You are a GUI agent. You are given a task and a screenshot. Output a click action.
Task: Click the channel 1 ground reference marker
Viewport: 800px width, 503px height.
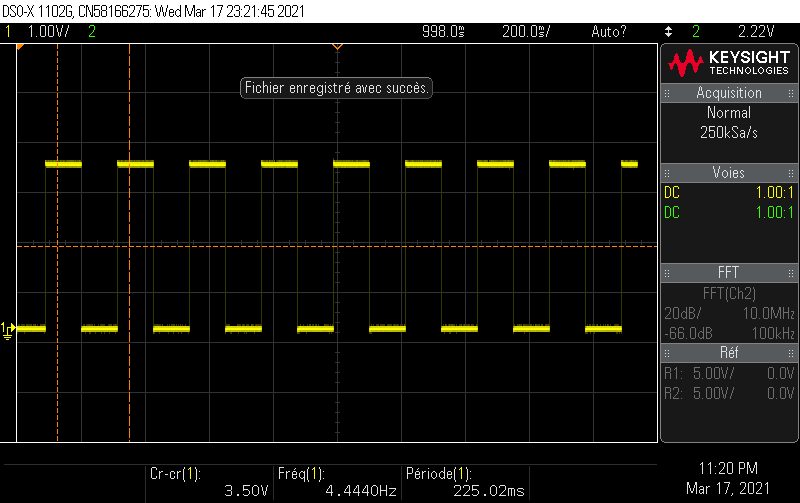coord(8,329)
